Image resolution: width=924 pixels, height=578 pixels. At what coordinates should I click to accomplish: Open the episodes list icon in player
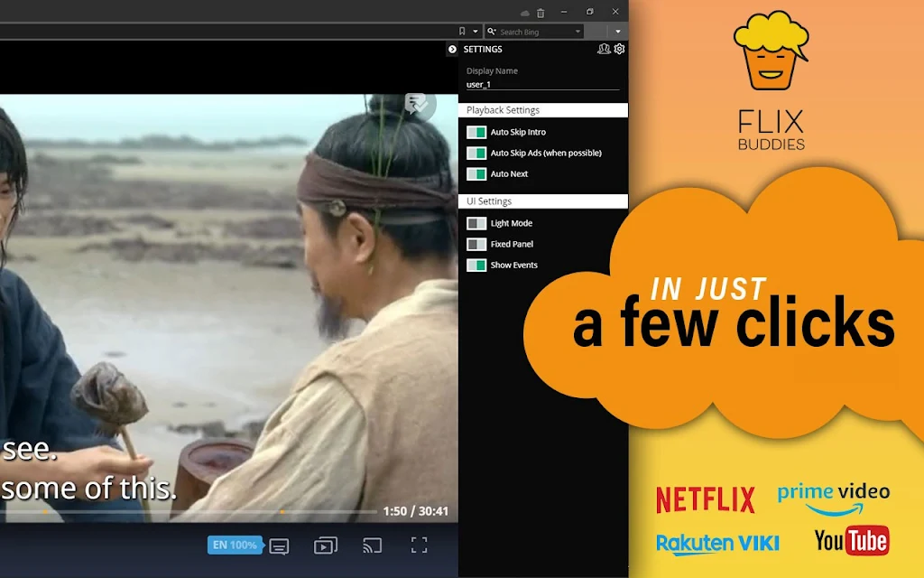tap(325, 545)
